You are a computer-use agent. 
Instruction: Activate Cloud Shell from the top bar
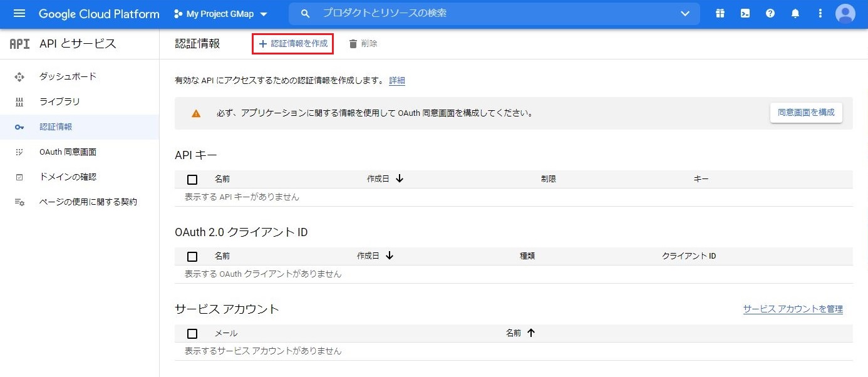click(745, 13)
